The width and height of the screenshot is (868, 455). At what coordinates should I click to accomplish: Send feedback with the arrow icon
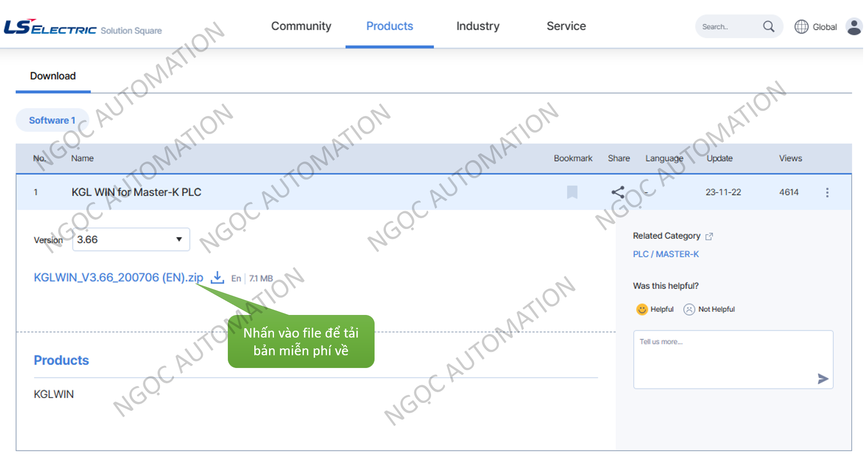click(x=823, y=378)
